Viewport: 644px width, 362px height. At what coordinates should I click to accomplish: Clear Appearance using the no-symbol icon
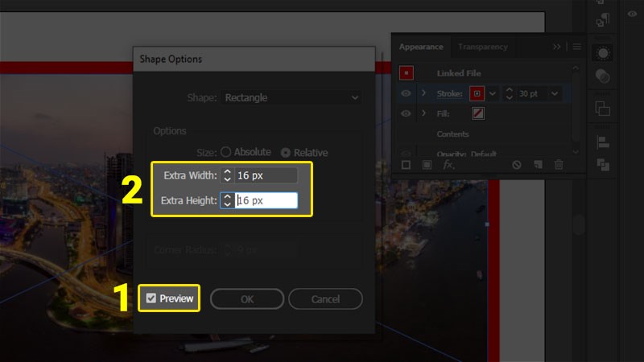pyautogui.click(x=517, y=165)
